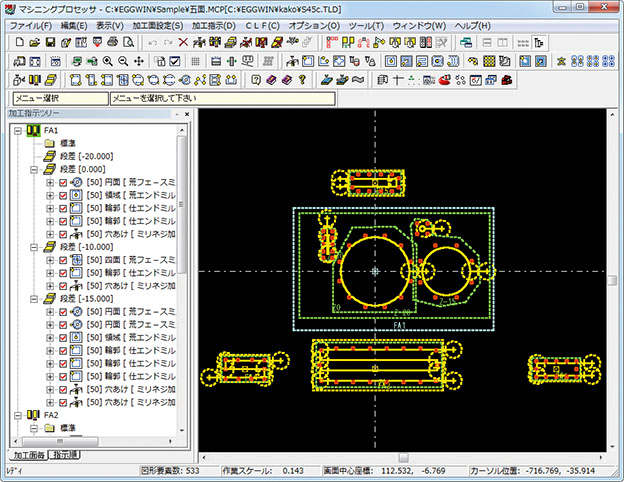
Task: Select the zoom-in magnifier tool
Action: [107, 61]
